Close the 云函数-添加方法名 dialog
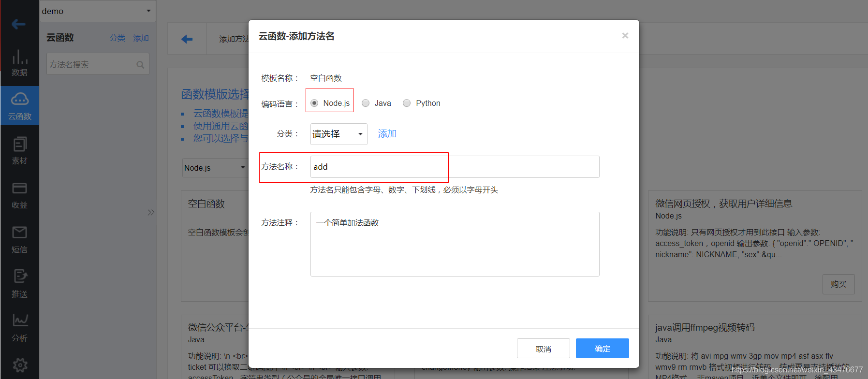This screenshot has width=868, height=379. coord(625,35)
